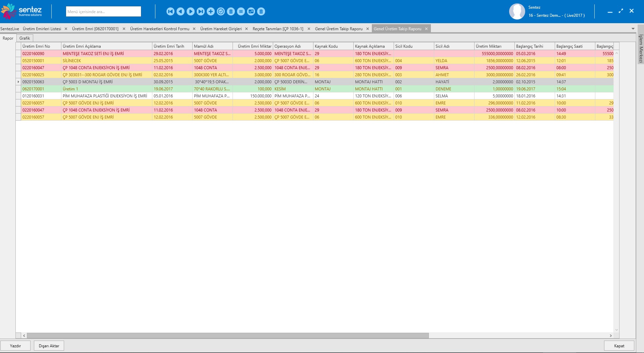
Task: Select order number 0120160031
Action: [x=41, y=96]
